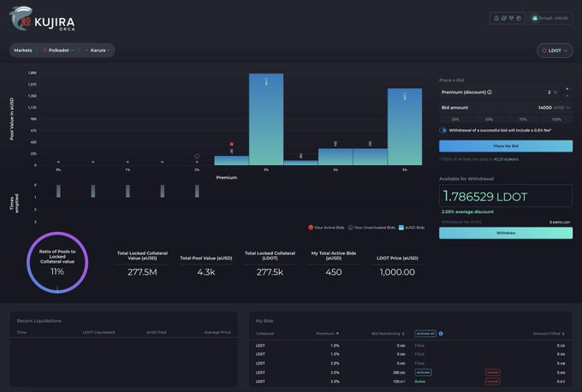Select the 25% bid amount shortcut

tap(455, 119)
